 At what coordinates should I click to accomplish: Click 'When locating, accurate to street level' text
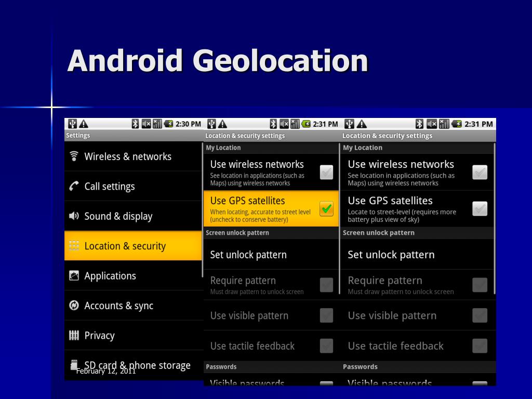pyautogui.click(x=260, y=216)
